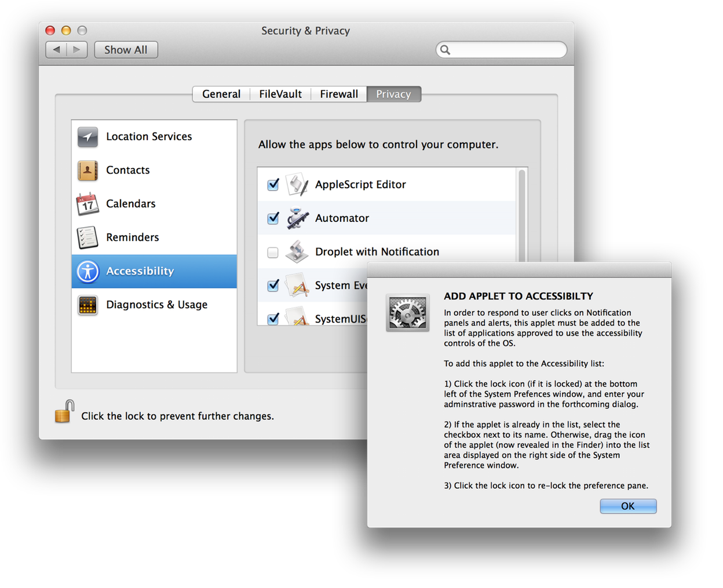This screenshot has height=588, width=723.
Task: Click the 'ADD APPLET TO ACCESSIBILTY' heading
Action: (518, 296)
